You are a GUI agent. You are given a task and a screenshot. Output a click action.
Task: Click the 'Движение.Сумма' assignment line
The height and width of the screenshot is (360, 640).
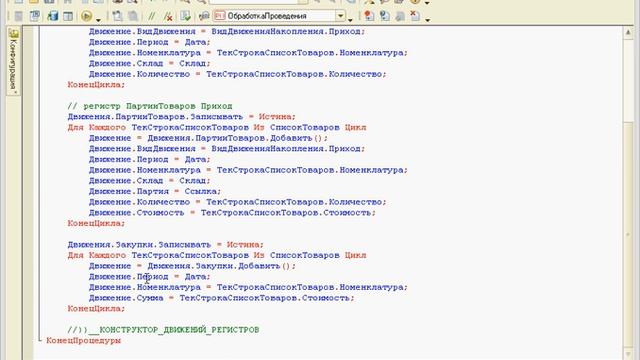222,298
